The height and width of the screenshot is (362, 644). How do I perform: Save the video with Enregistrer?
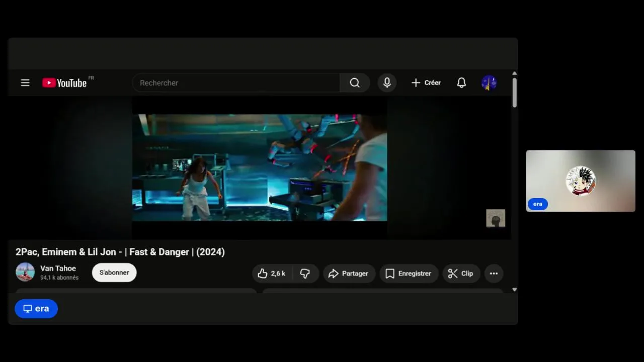409,274
